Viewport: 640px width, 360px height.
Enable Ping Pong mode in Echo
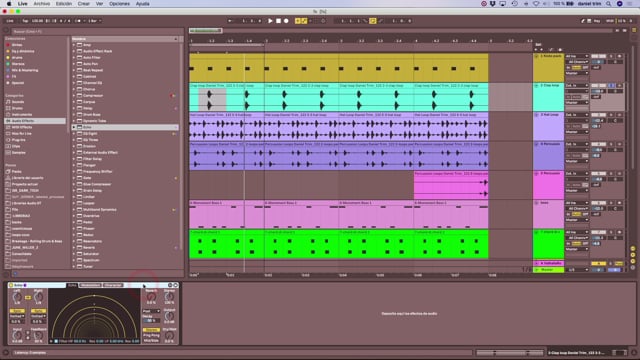tap(151, 335)
